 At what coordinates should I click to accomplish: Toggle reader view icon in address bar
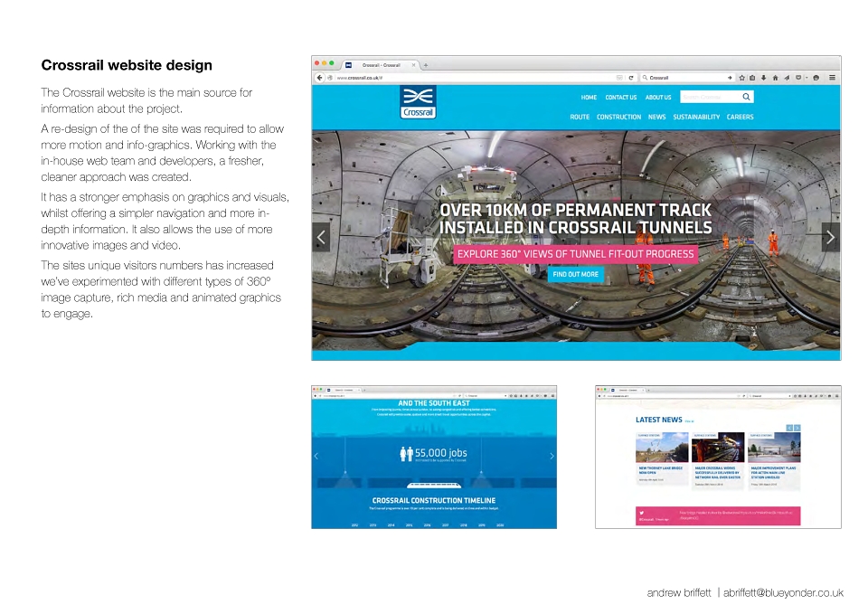click(619, 78)
